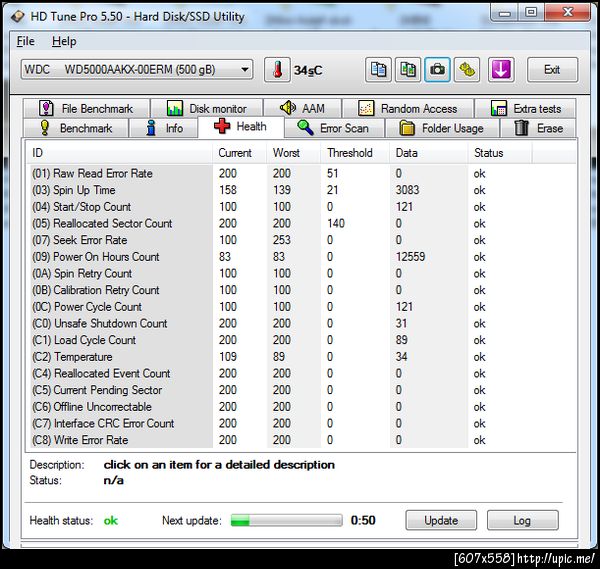Open the Extra tests tab
This screenshot has height=569, width=600.
[525, 109]
